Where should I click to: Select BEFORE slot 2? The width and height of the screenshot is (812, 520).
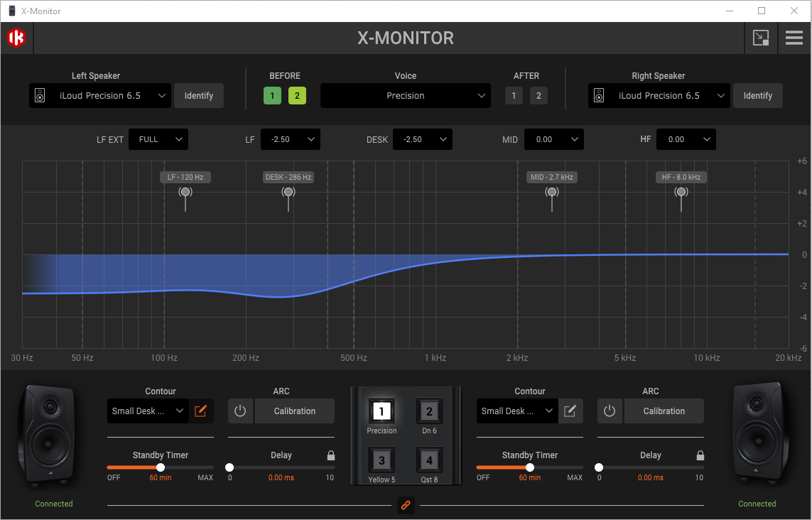297,96
